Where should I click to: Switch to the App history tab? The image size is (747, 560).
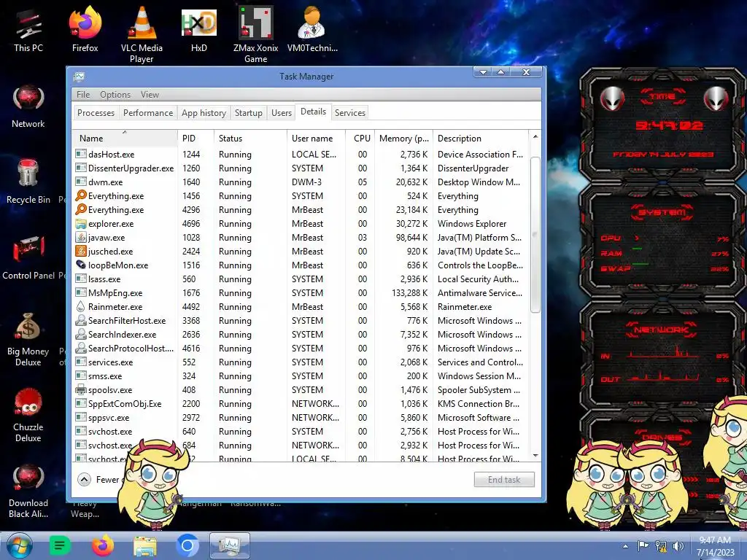coord(204,113)
